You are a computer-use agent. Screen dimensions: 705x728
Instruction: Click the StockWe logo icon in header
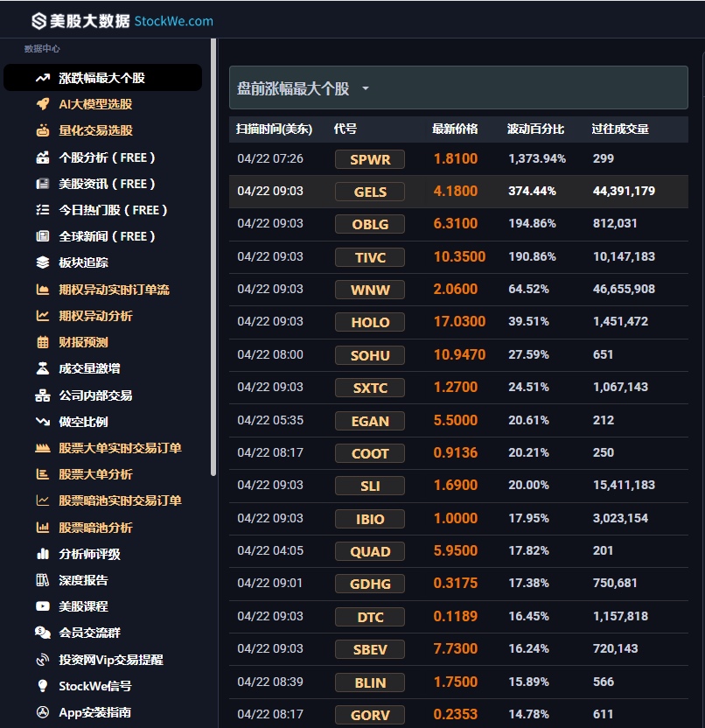click(x=39, y=21)
